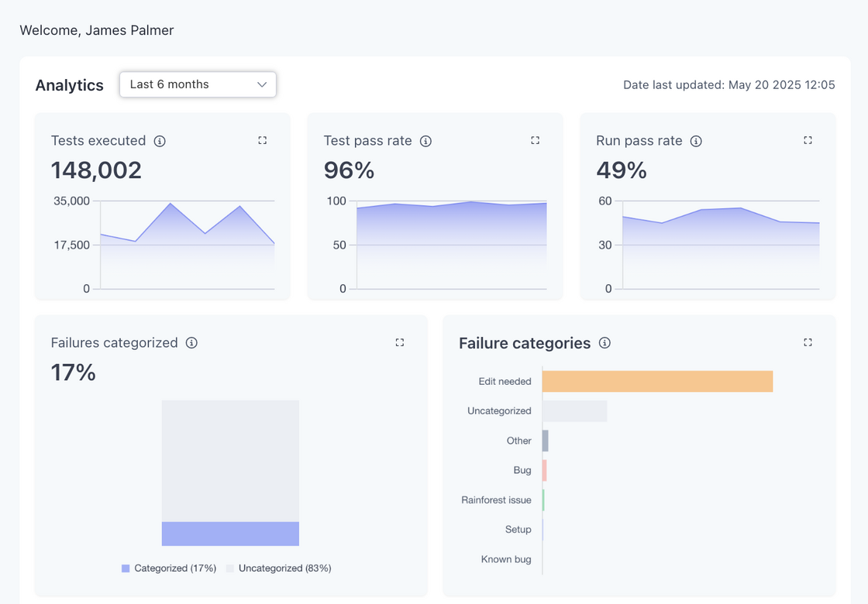Click info icon beside Run pass rate
The image size is (868, 604).
tap(696, 141)
